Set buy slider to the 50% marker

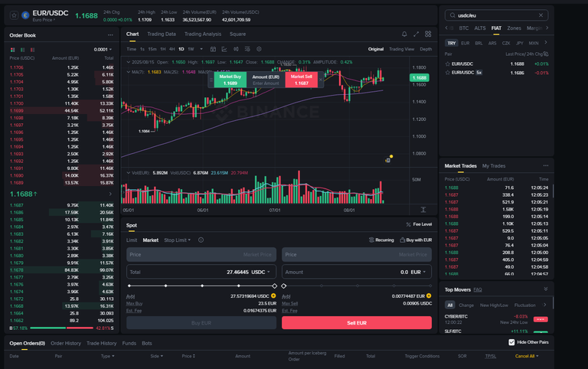point(202,286)
